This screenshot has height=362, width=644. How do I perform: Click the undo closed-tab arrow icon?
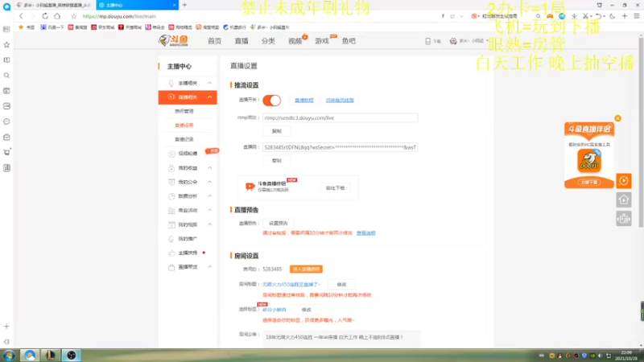pyautogui.click(x=598, y=16)
